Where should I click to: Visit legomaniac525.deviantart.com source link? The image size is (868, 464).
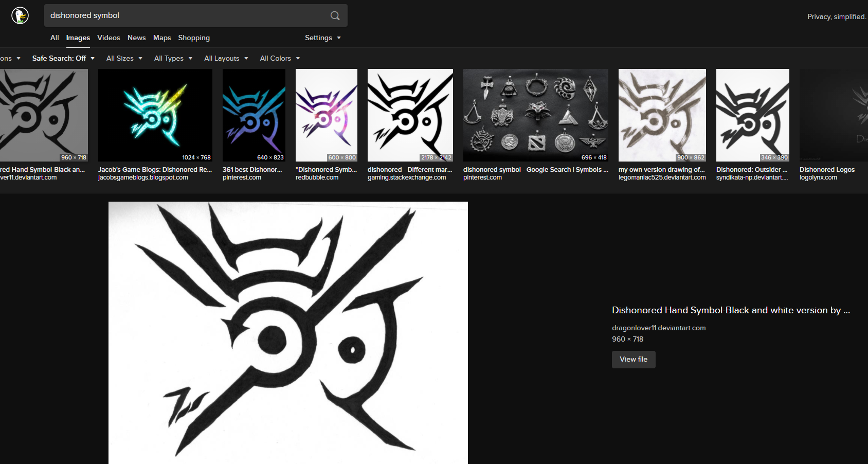click(662, 177)
